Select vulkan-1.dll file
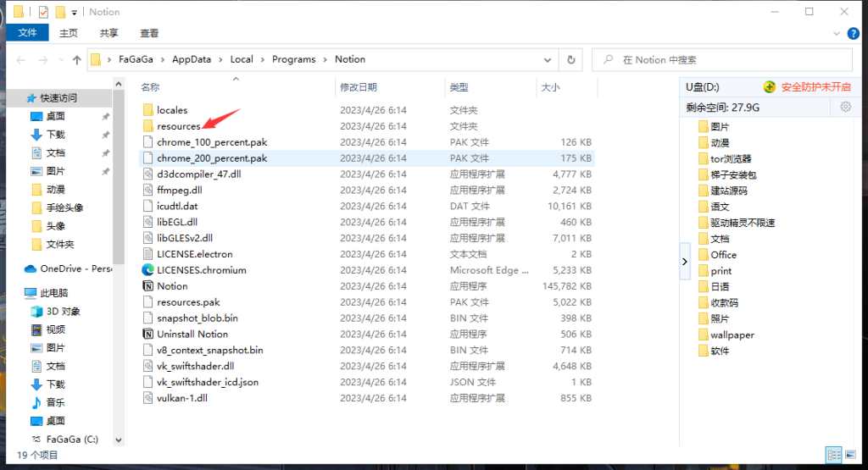 tap(175, 398)
